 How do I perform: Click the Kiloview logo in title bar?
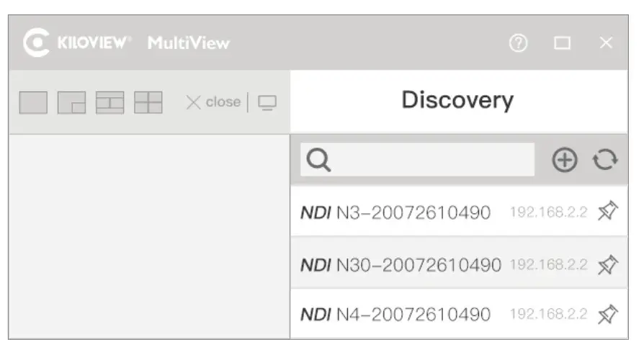(x=79, y=42)
